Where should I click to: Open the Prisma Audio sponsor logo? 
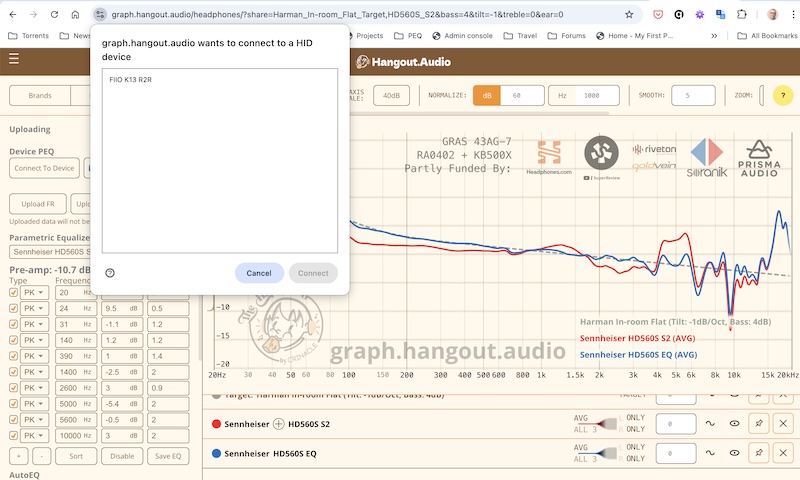tap(759, 158)
